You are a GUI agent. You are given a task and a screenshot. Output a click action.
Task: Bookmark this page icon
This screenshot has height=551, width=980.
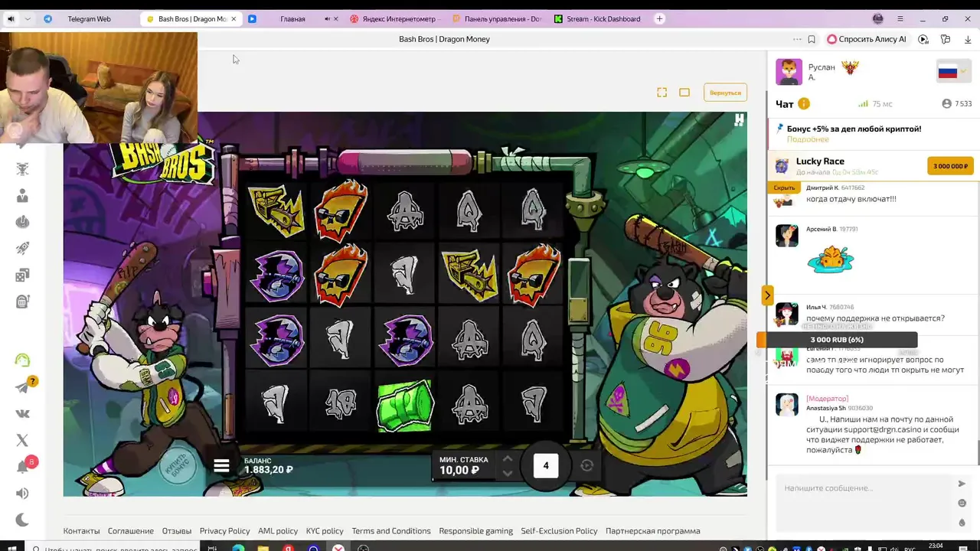[x=812, y=39]
